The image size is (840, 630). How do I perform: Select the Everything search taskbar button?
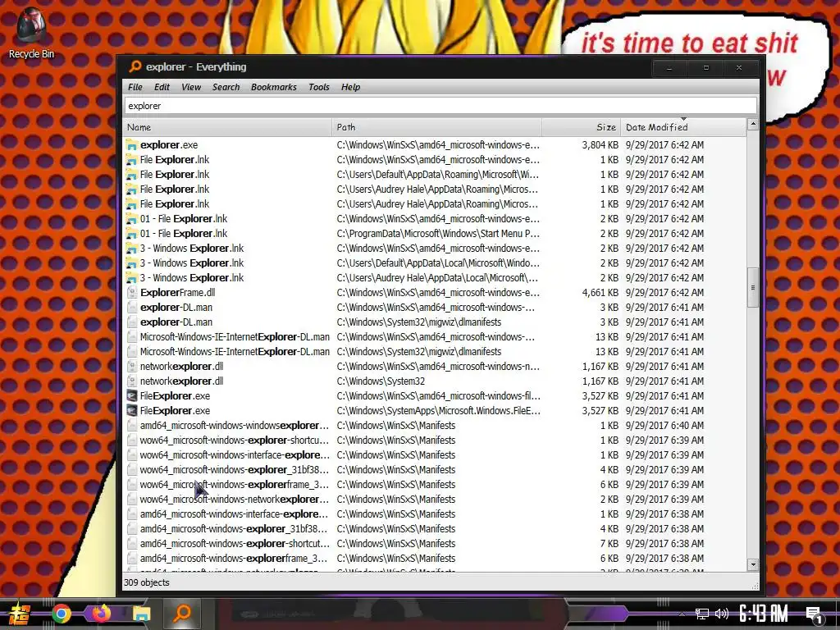pos(182,613)
